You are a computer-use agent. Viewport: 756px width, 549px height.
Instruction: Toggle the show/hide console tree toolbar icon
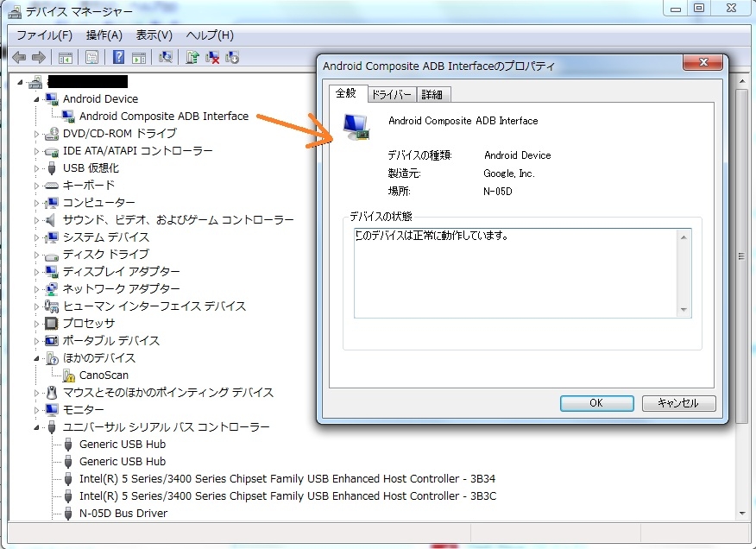pyautogui.click(x=65, y=58)
